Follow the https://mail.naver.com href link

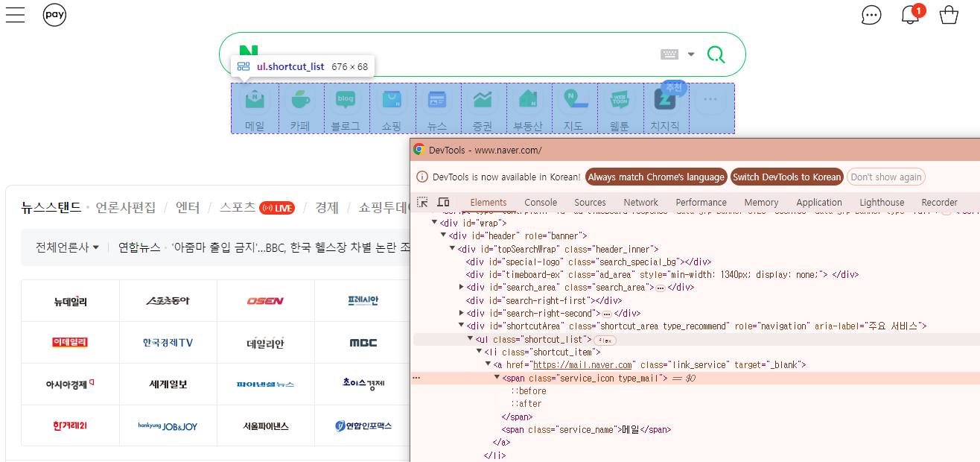click(583, 365)
